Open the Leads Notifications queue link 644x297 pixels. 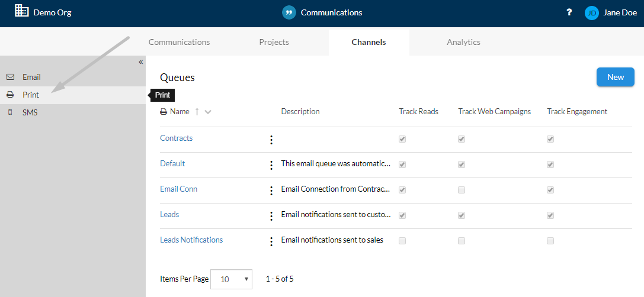[191, 240]
